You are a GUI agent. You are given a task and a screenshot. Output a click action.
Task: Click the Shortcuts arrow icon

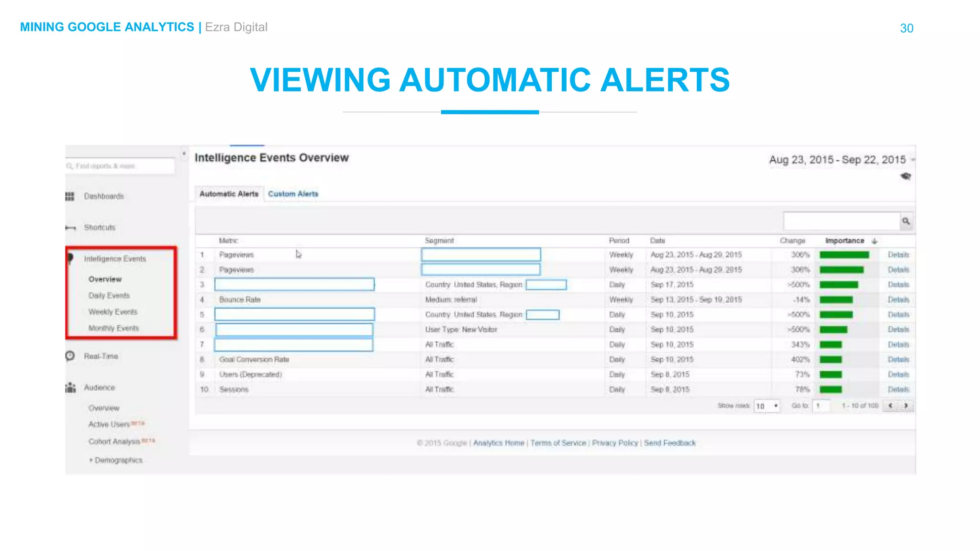[70, 228]
